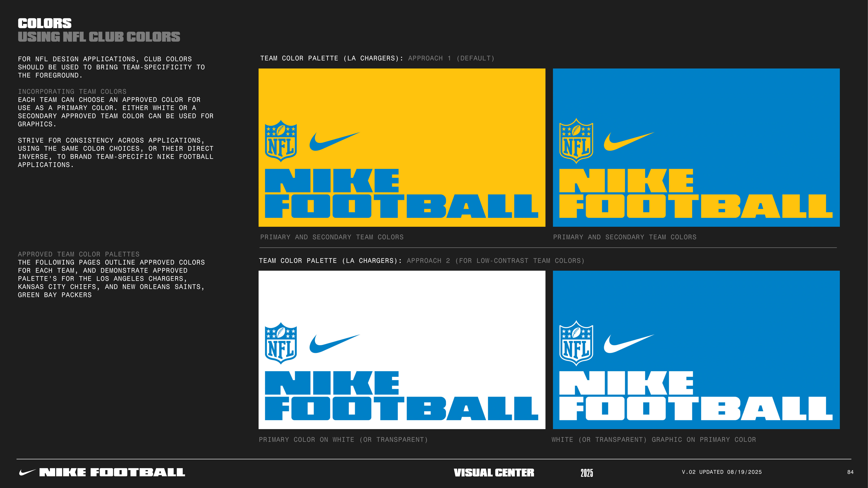Screen dimensions: 868x488
Task: Click the white NFL shield on blue panel
Action: coord(576,343)
